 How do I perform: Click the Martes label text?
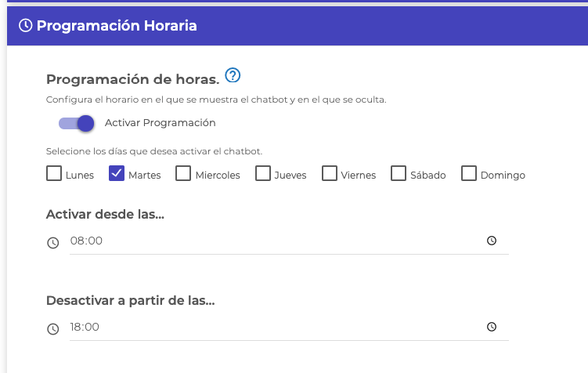point(144,176)
